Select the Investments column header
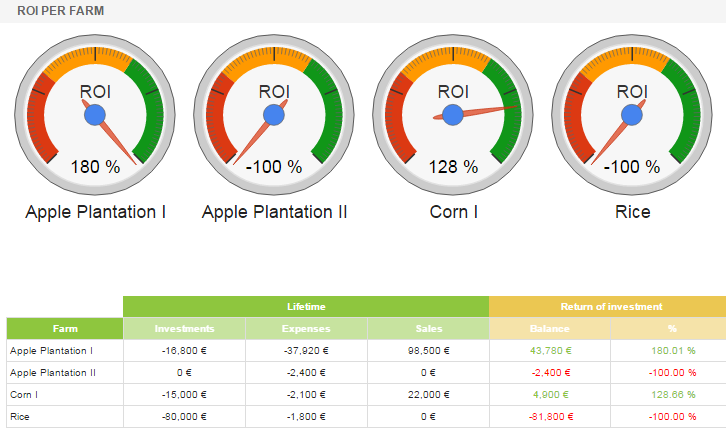The image size is (726, 433). point(184,329)
